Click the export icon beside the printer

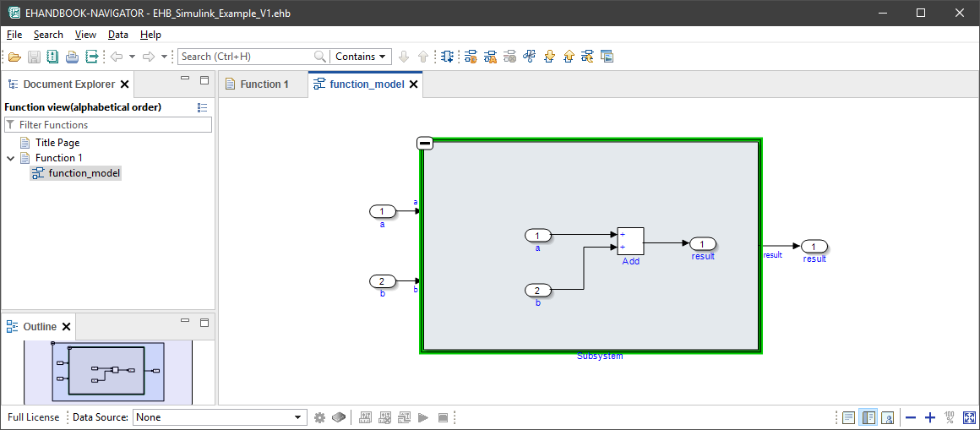pyautogui.click(x=92, y=57)
